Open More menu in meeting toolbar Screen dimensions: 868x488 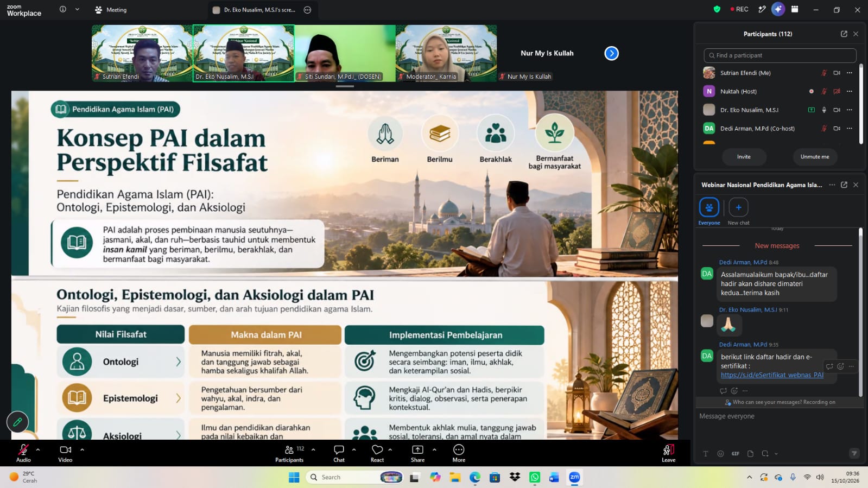(459, 453)
